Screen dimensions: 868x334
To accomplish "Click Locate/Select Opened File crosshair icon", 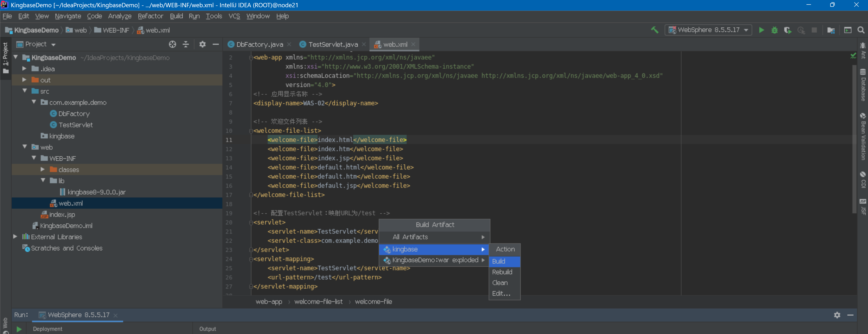I will pos(172,44).
